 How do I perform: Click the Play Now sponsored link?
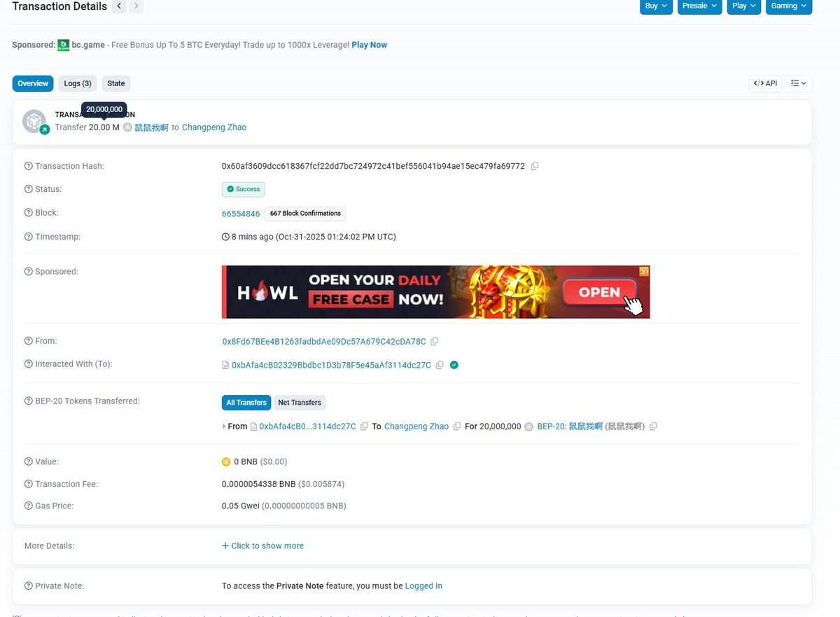[x=370, y=45]
